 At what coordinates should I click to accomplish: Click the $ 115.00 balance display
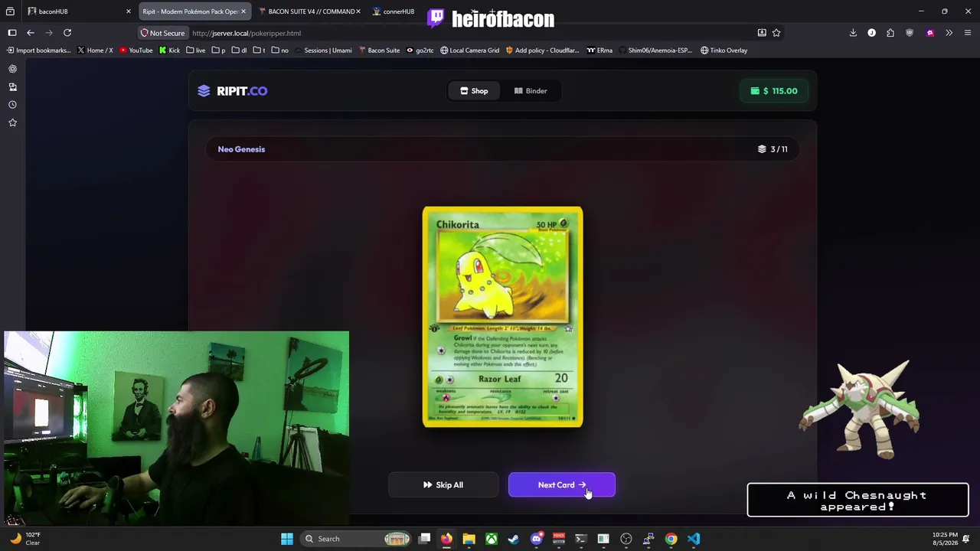tap(774, 91)
